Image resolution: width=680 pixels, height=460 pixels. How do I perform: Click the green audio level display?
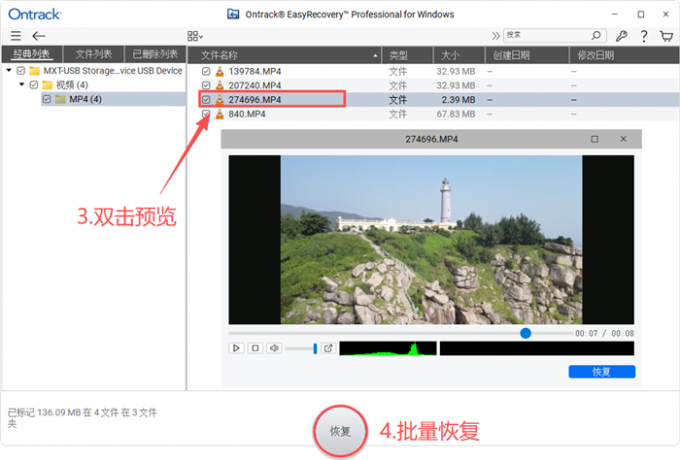pos(388,348)
